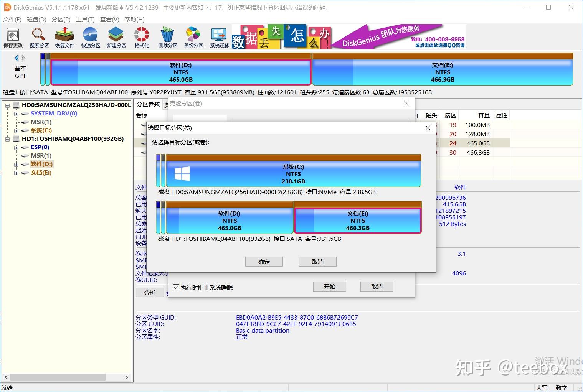Close the 克隆分区(卷) dialog
Screen dimensions: 583x392
click(406, 103)
